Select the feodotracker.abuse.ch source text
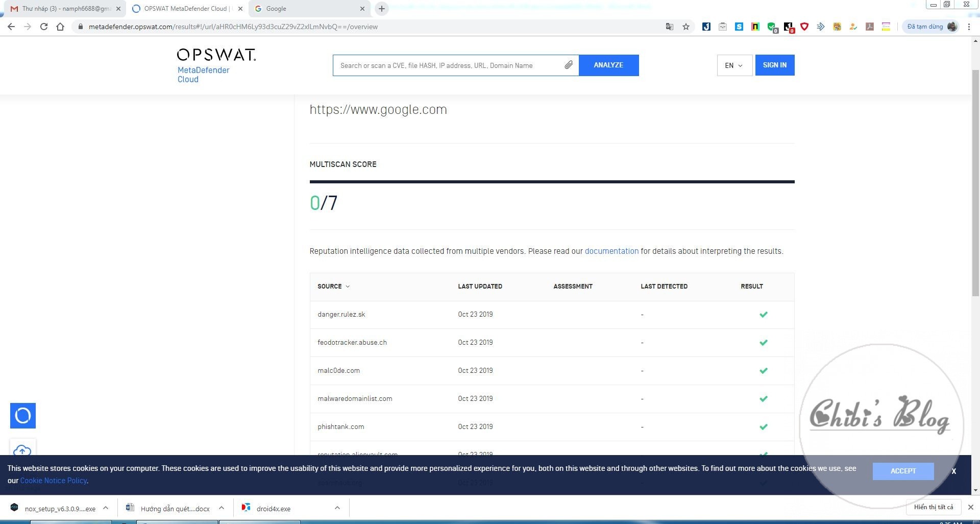 click(x=352, y=343)
